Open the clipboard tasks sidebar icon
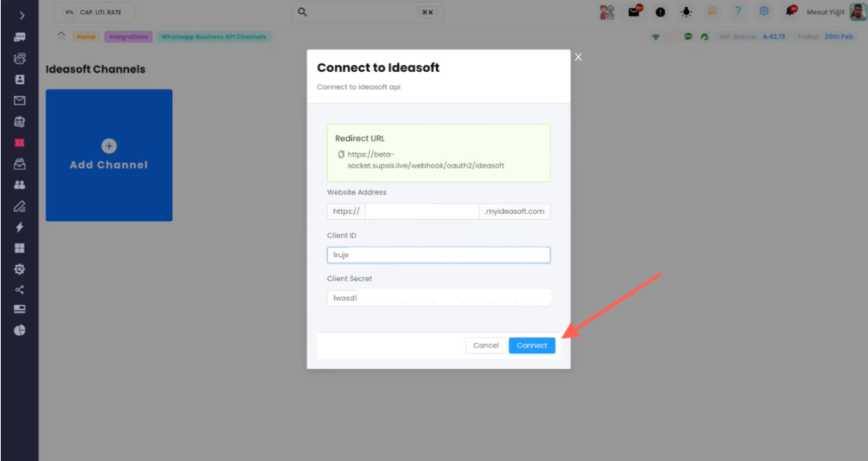 coord(19,122)
